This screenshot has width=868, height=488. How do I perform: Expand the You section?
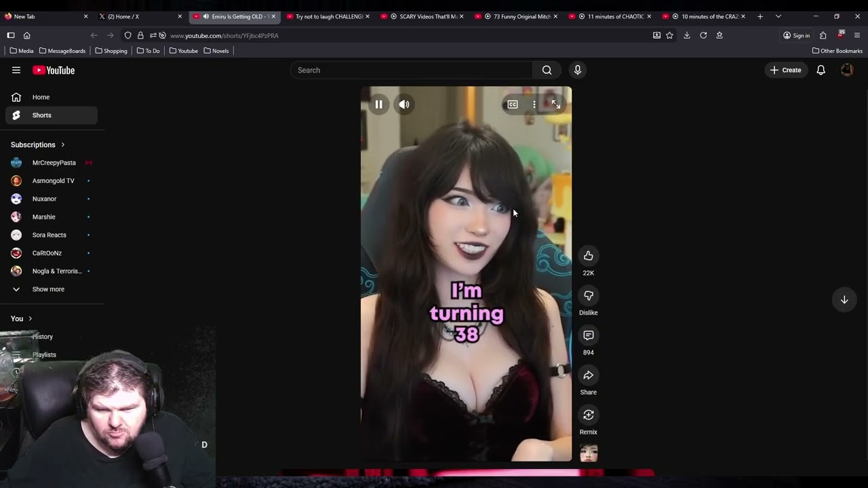[22, 319]
